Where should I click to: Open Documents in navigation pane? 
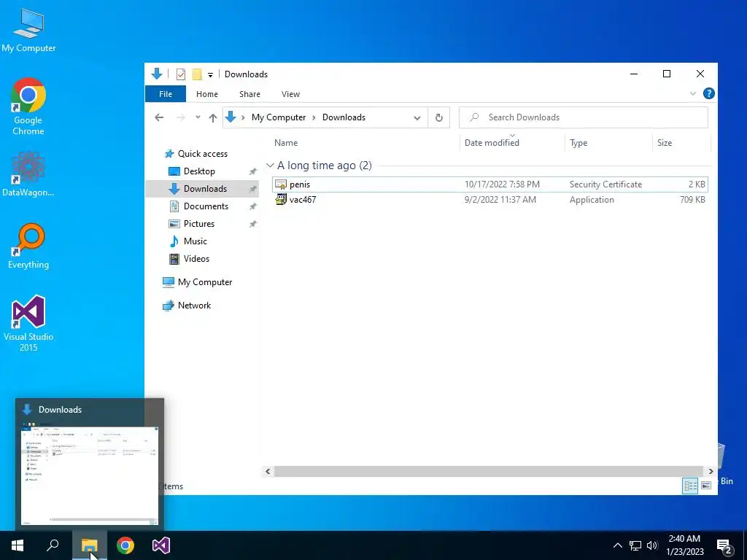206,206
